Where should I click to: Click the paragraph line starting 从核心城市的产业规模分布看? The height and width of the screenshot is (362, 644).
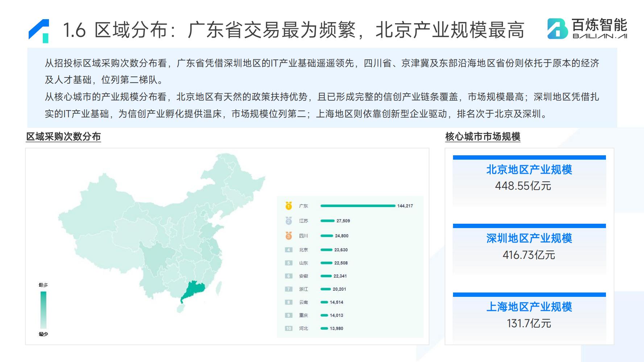tap(322, 97)
